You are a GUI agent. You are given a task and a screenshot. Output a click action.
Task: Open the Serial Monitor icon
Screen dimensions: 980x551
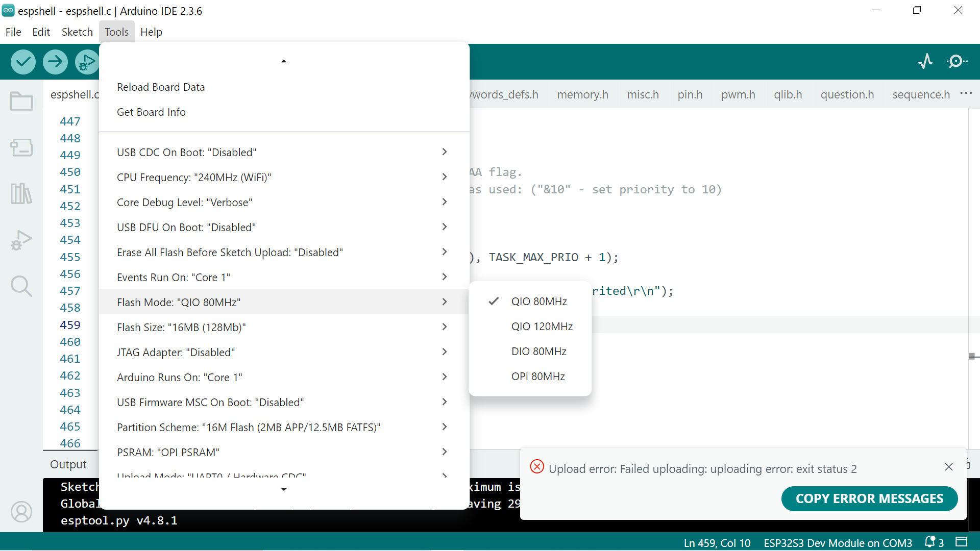pos(957,62)
